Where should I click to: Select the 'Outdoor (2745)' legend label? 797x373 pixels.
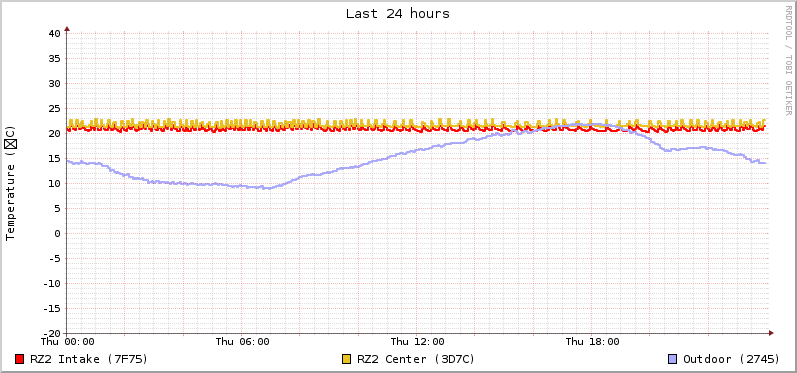pyautogui.click(x=731, y=359)
